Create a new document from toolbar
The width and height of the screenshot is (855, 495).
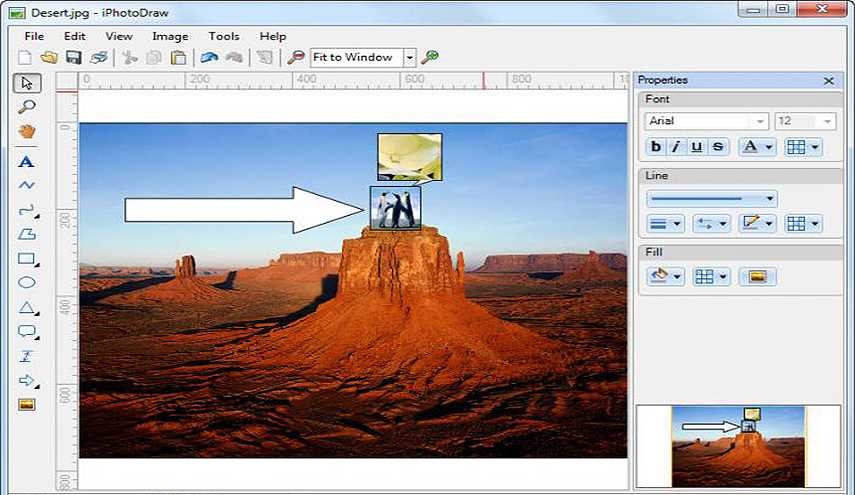[25, 57]
